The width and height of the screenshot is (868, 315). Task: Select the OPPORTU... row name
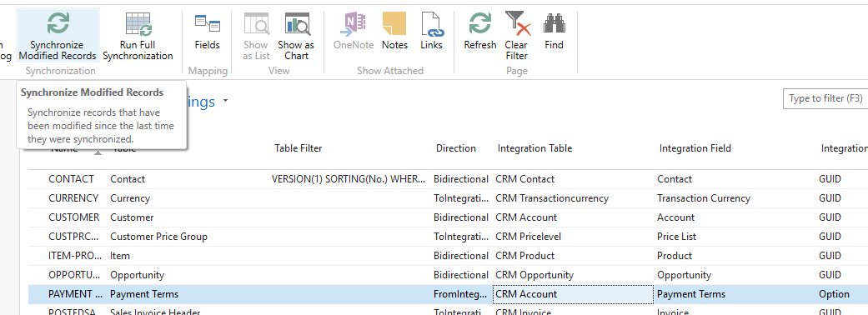[75, 275]
